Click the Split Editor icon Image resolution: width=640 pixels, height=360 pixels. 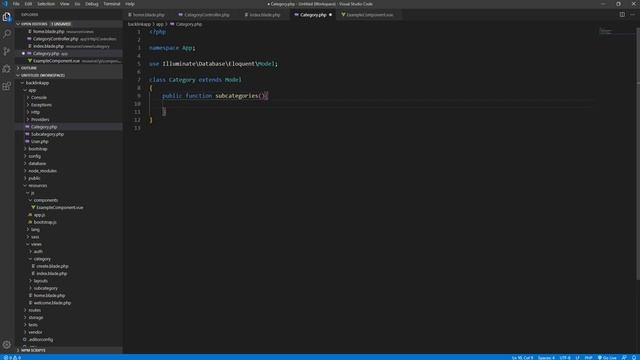point(622,15)
